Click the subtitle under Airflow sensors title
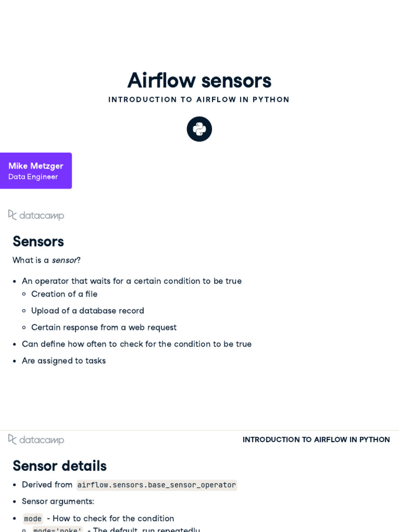399x532 pixels. point(199,100)
